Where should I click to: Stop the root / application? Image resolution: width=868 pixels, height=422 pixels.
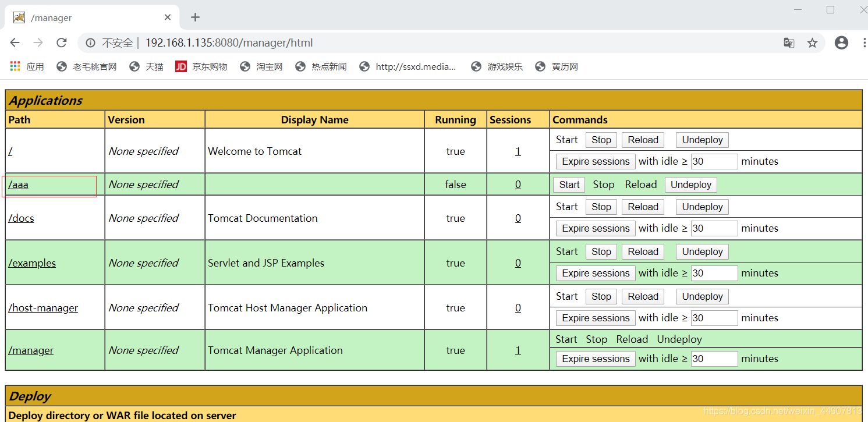tap(601, 140)
